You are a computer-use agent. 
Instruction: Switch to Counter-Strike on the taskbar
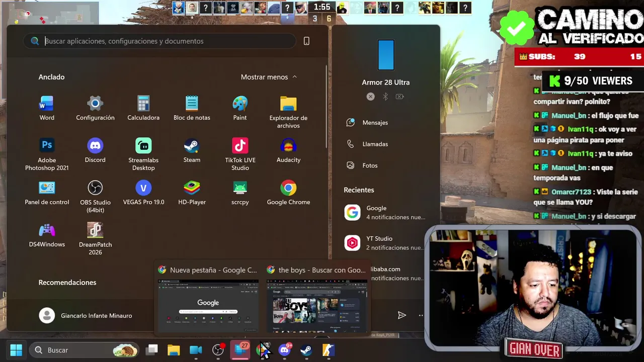[x=329, y=350]
